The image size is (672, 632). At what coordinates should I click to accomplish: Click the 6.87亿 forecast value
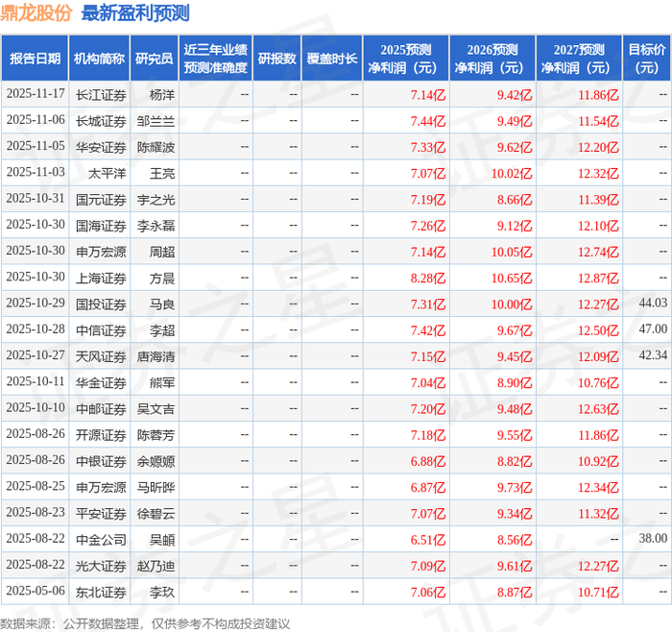428,487
